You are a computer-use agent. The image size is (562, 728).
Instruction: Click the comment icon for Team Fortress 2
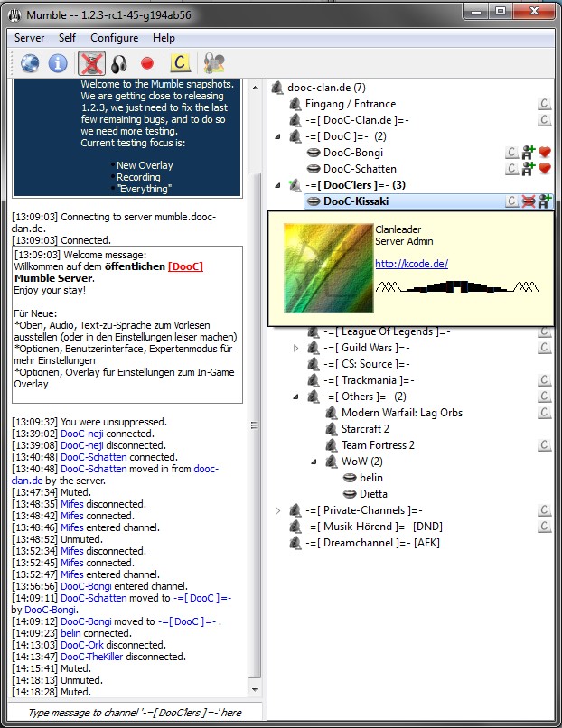pos(544,444)
